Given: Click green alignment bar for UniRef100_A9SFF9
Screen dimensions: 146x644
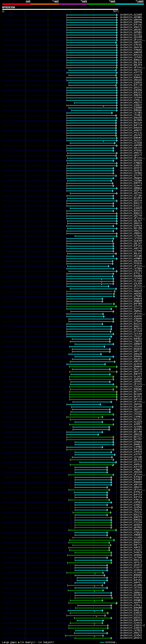Looking at the screenshot, I should tap(93, 603).
